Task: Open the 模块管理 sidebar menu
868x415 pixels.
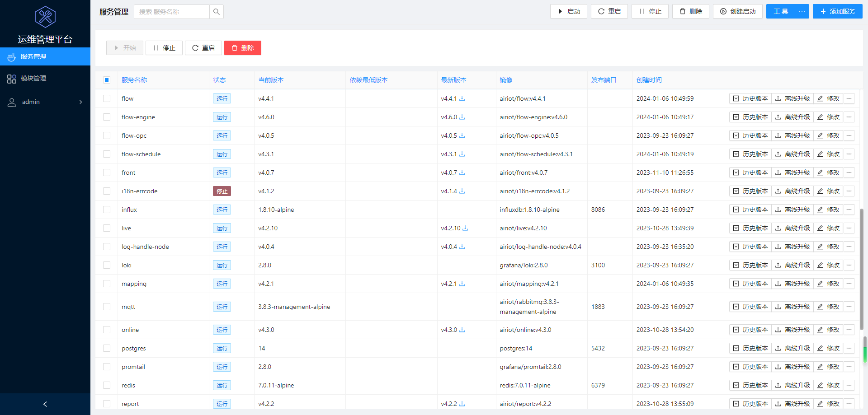Action: pos(45,79)
